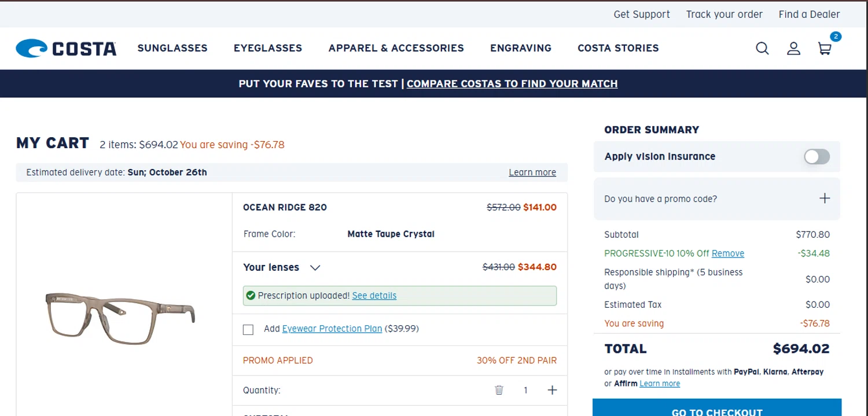Screen dimensions: 868x416
Task: Open Compare Costas to find your match
Action: [x=512, y=84]
